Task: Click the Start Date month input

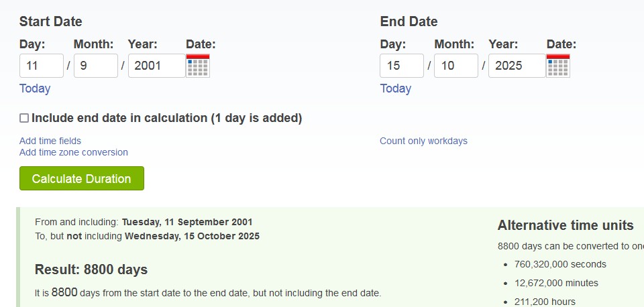Action: coord(96,66)
